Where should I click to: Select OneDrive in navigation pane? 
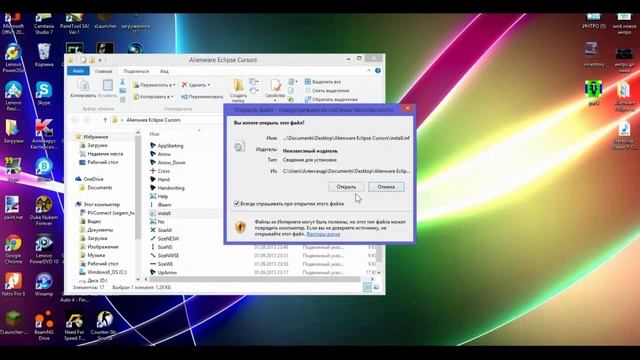93,179
